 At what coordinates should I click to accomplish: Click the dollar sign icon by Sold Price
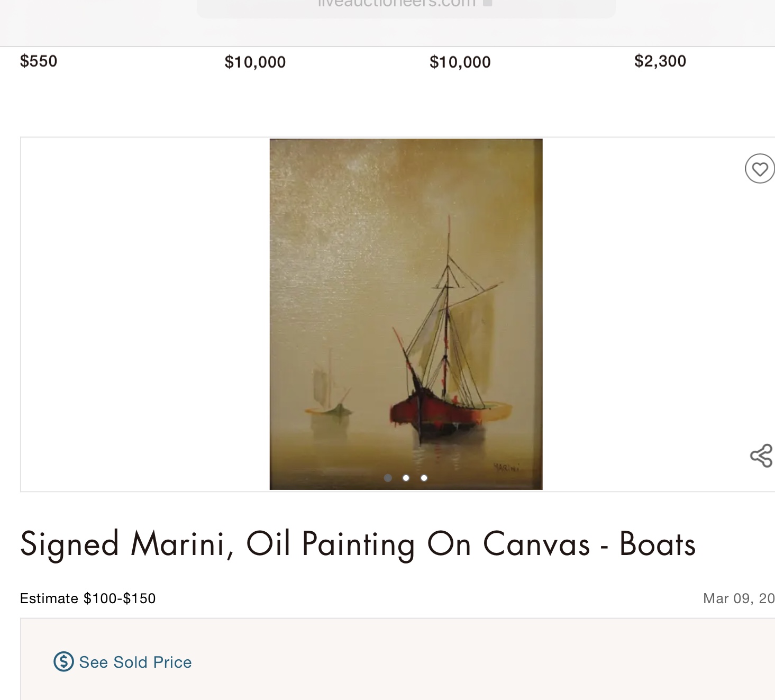point(63,662)
